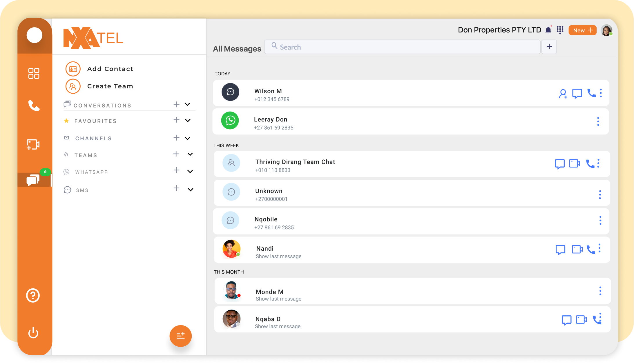
Task: Open the dashboard grid icon in sidebar
Action: click(34, 73)
